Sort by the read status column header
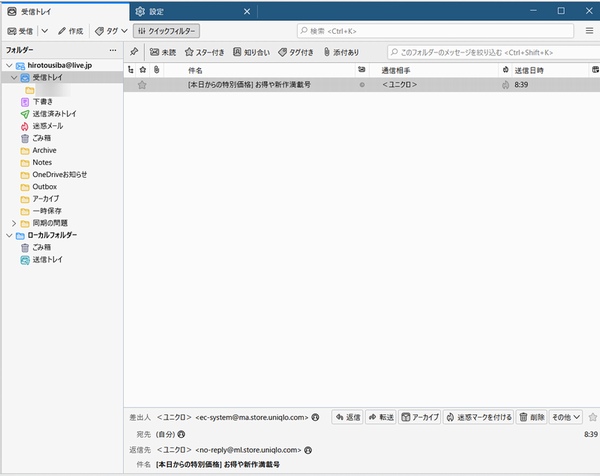 (362, 70)
